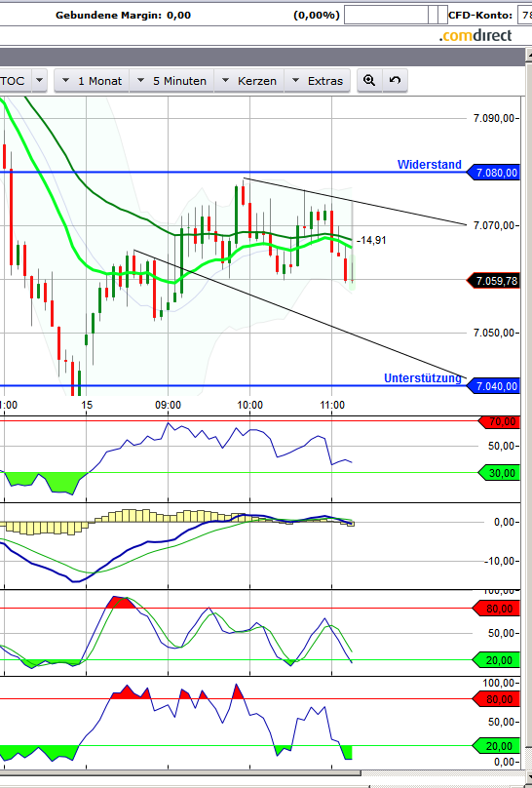Click the RSI 30,00 level marker

point(500,473)
